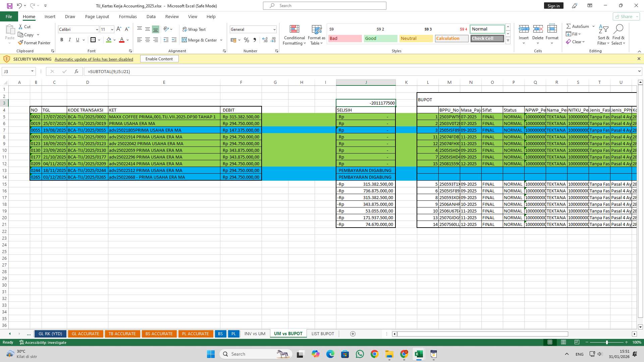Click the Enable Content button
Viewport: 644px width, 362px height.
coord(159,59)
